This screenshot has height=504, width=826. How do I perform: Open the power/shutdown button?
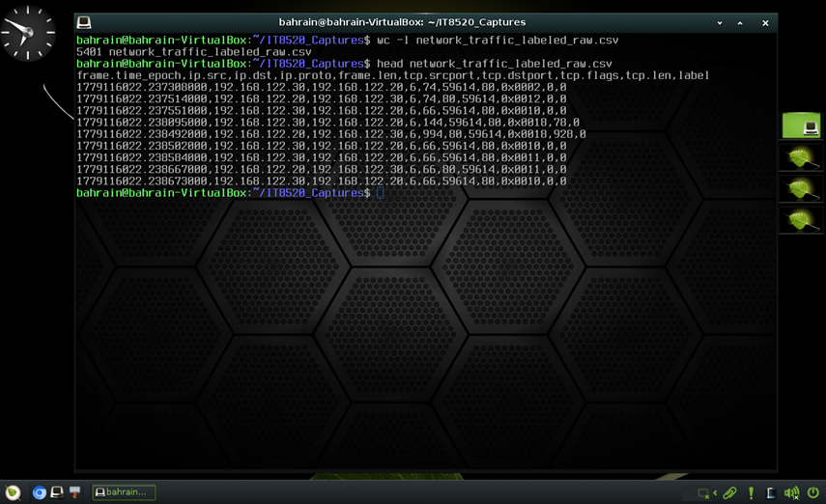click(x=813, y=493)
